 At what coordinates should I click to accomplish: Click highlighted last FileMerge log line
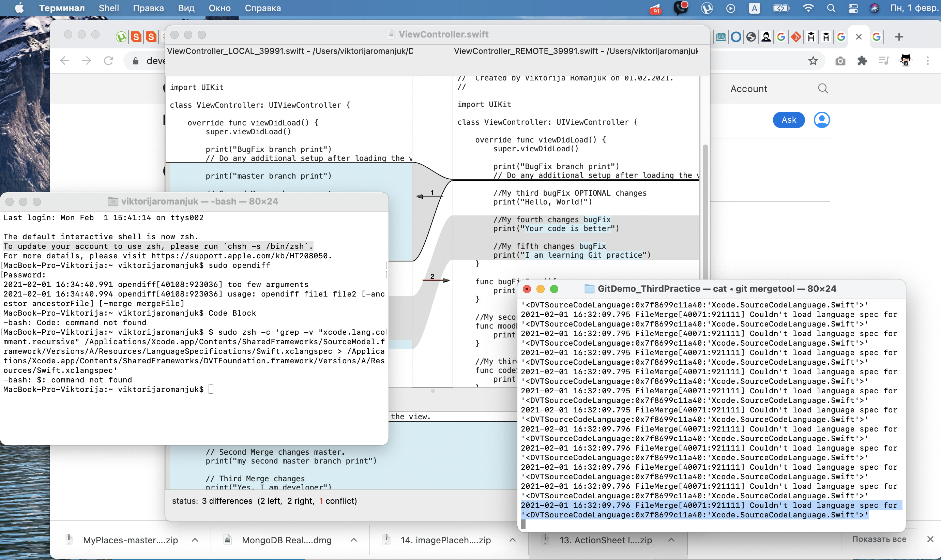pyautogui.click(x=711, y=510)
